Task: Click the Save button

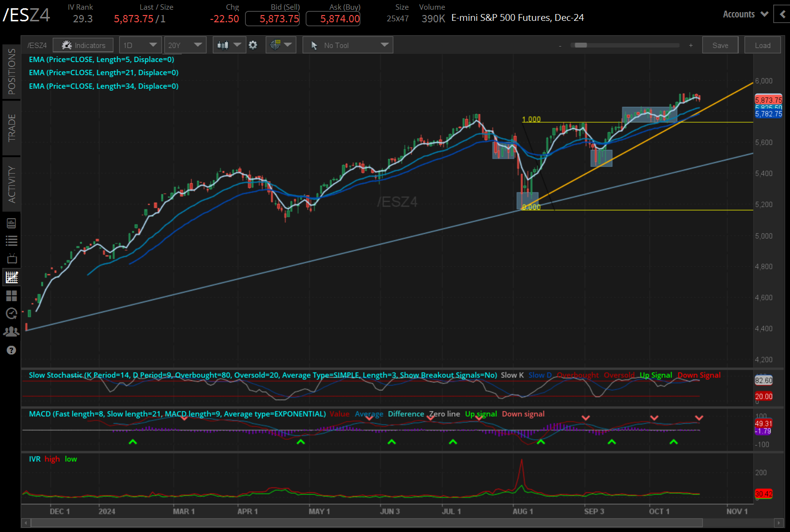Action: (x=720, y=45)
